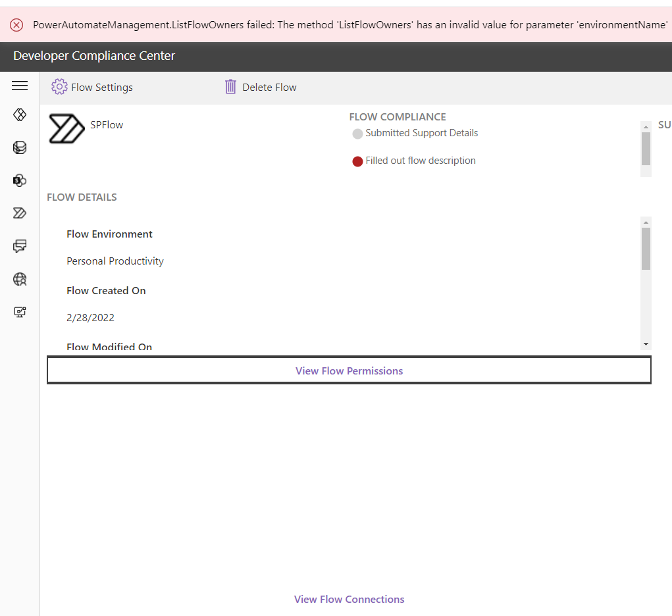
Task: Select the SharePoint sidebar icon
Action: pyautogui.click(x=20, y=180)
